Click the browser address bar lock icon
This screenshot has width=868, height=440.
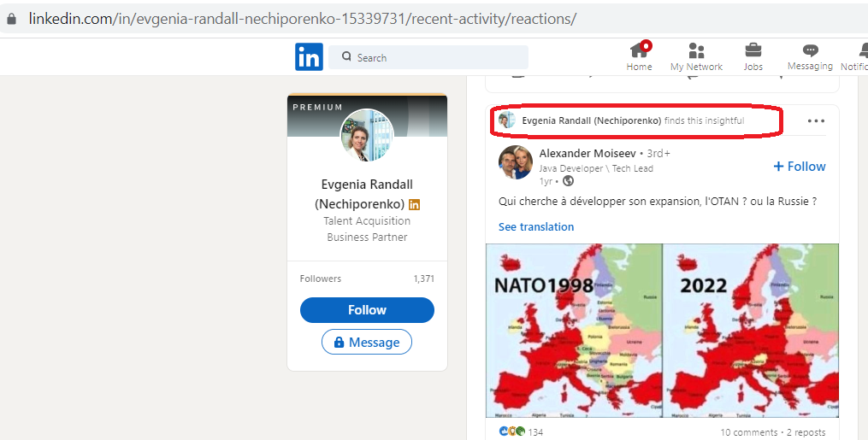tap(12, 19)
